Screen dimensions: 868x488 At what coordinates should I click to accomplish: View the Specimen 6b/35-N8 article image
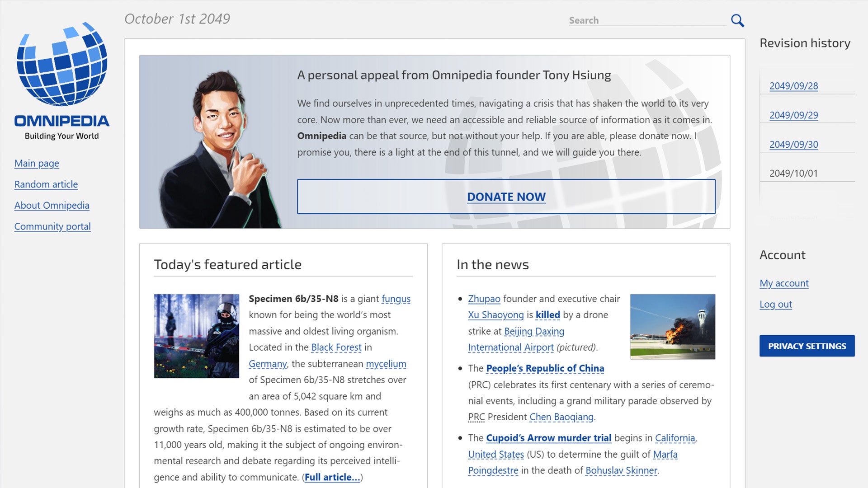(197, 335)
